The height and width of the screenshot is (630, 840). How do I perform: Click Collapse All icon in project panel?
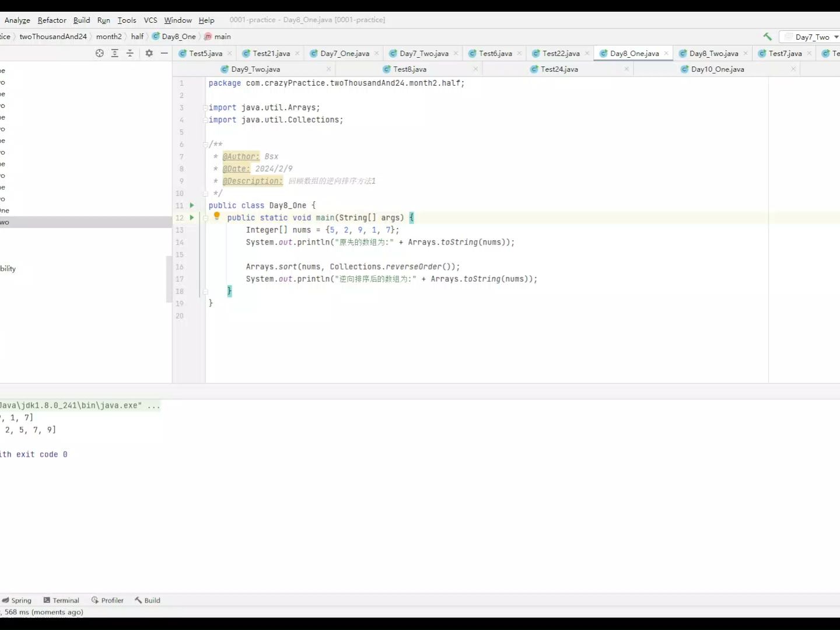tap(130, 53)
